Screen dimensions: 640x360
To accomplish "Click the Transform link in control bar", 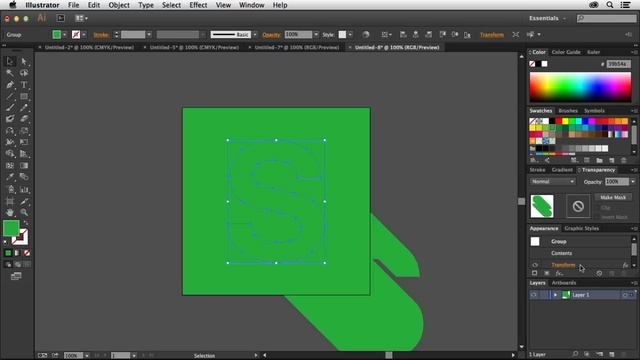I will click(491, 35).
